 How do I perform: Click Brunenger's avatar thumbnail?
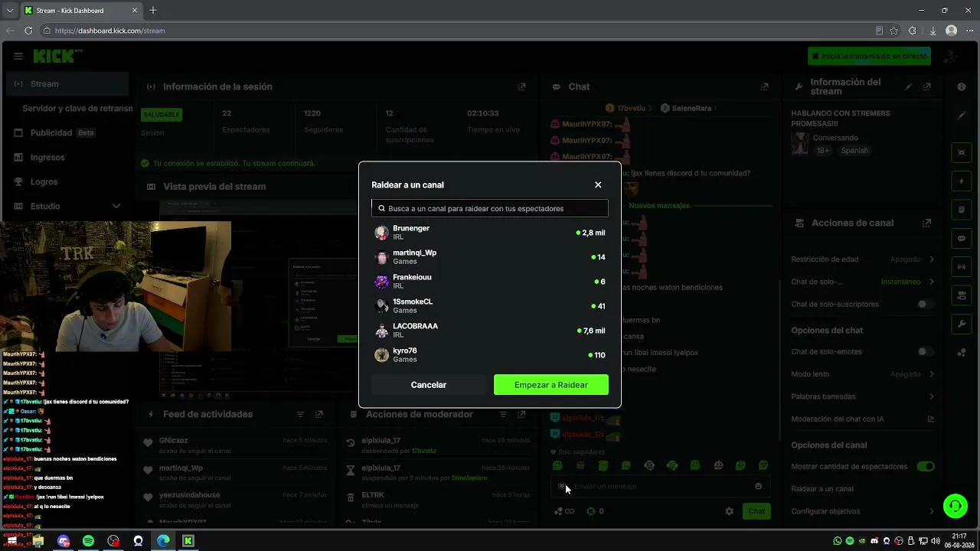pyautogui.click(x=381, y=233)
